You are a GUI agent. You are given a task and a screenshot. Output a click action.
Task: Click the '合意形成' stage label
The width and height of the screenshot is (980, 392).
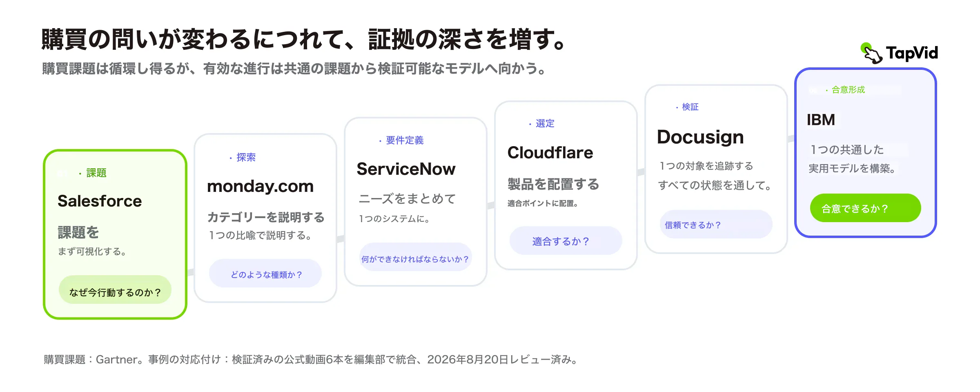point(849,90)
